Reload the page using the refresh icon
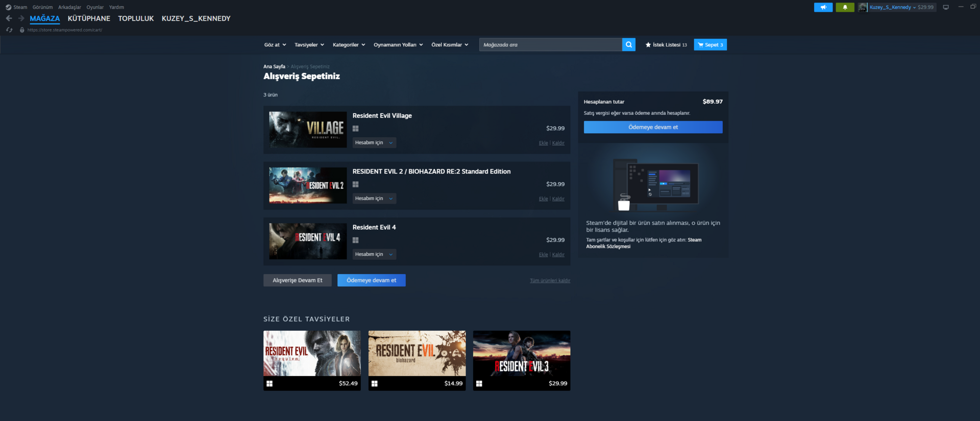 pyautogui.click(x=9, y=30)
